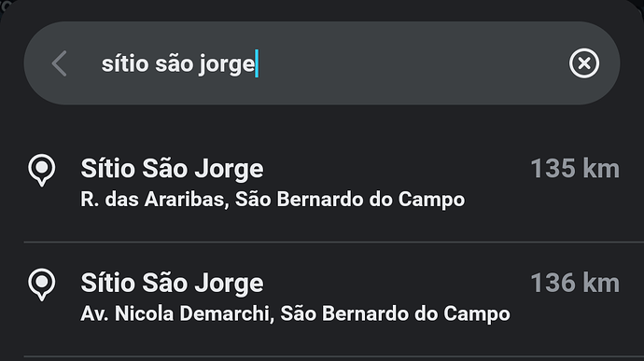Image resolution: width=644 pixels, height=361 pixels.
Task: Select the first Sítio São Jorge title
Action: pyautogui.click(x=172, y=169)
